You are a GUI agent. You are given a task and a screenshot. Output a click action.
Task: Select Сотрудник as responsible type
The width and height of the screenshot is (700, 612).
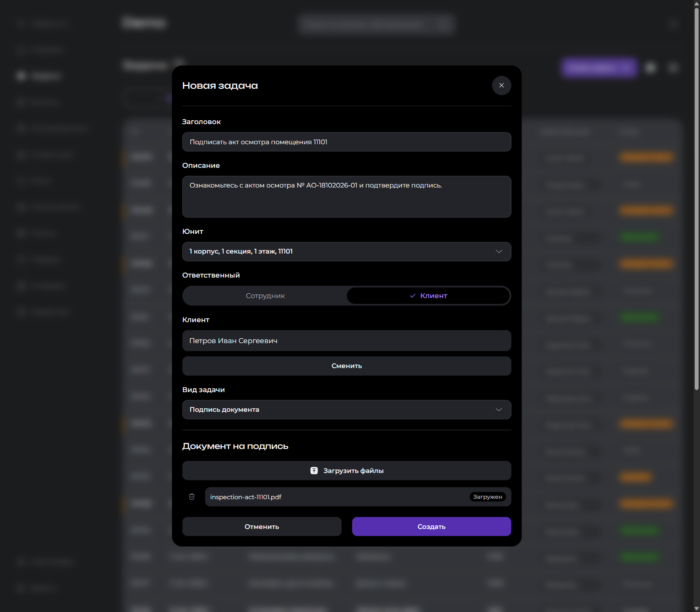coord(265,296)
